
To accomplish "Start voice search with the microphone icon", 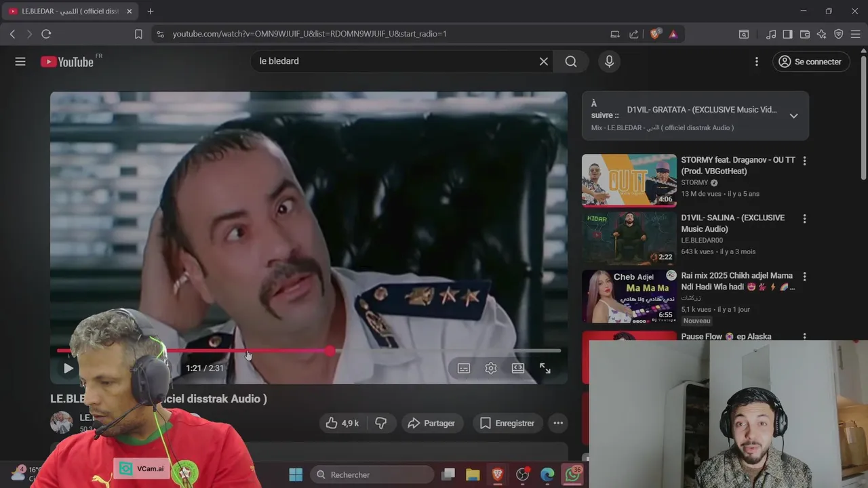I will click(x=609, y=62).
